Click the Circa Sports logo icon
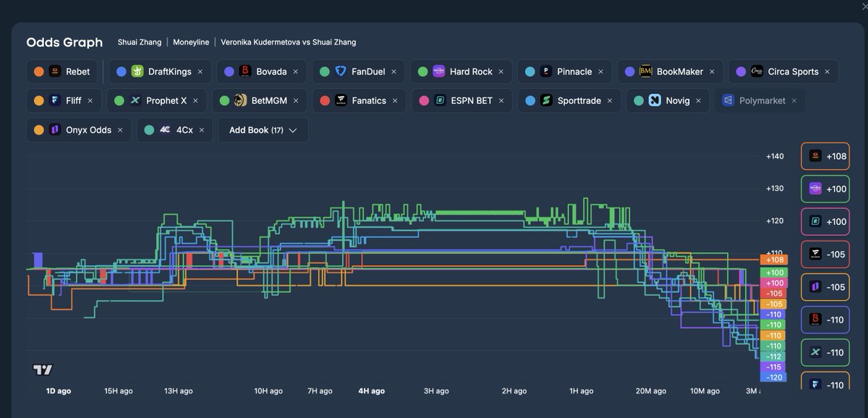Viewport: 868px width, 418px height. pyautogui.click(x=757, y=72)
